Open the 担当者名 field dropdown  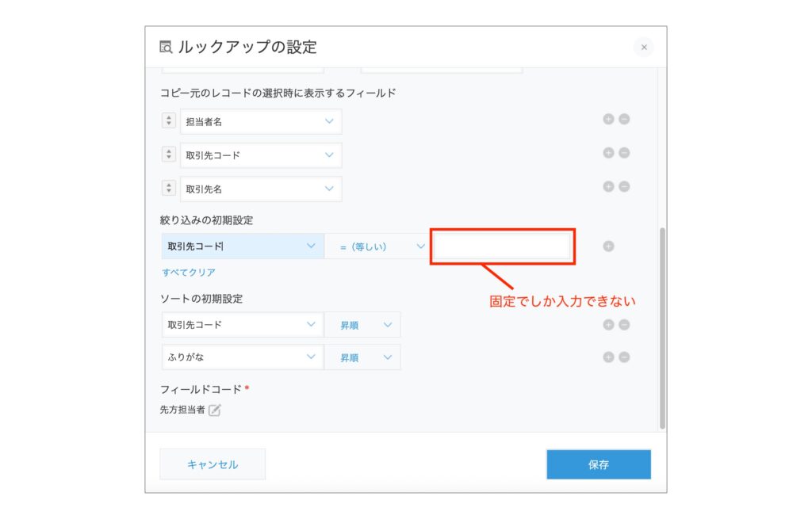coord(261,121)
